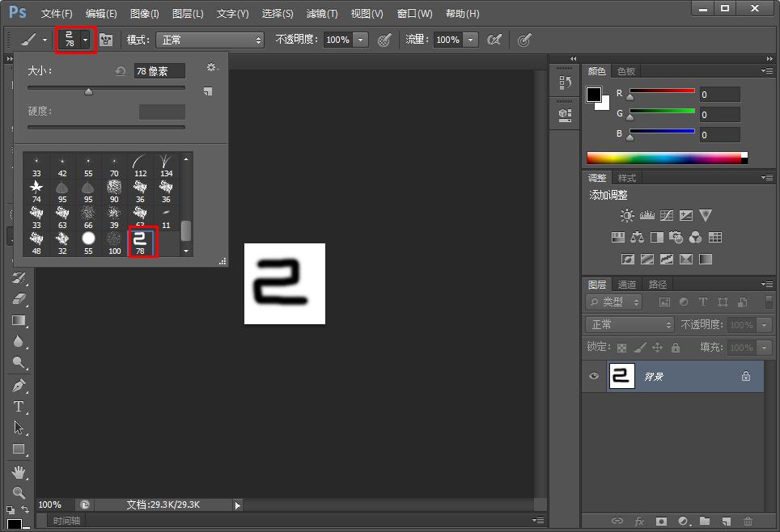Expand the 不透明度 dropdown in options bar
Image resolution: width=780 pixels, height=532 pixels.
(x=360, y=40)
